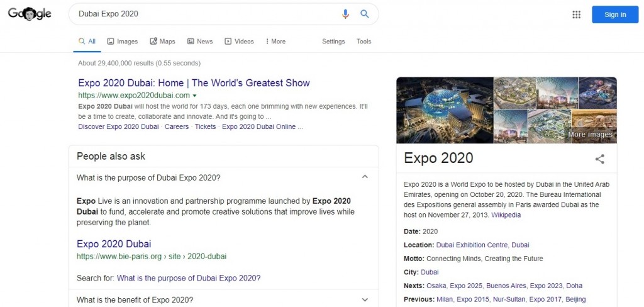Expand What is the benefit of Expo 2020
The width and height of the screenshot is (644, 307).
click(x=223, y=299)
